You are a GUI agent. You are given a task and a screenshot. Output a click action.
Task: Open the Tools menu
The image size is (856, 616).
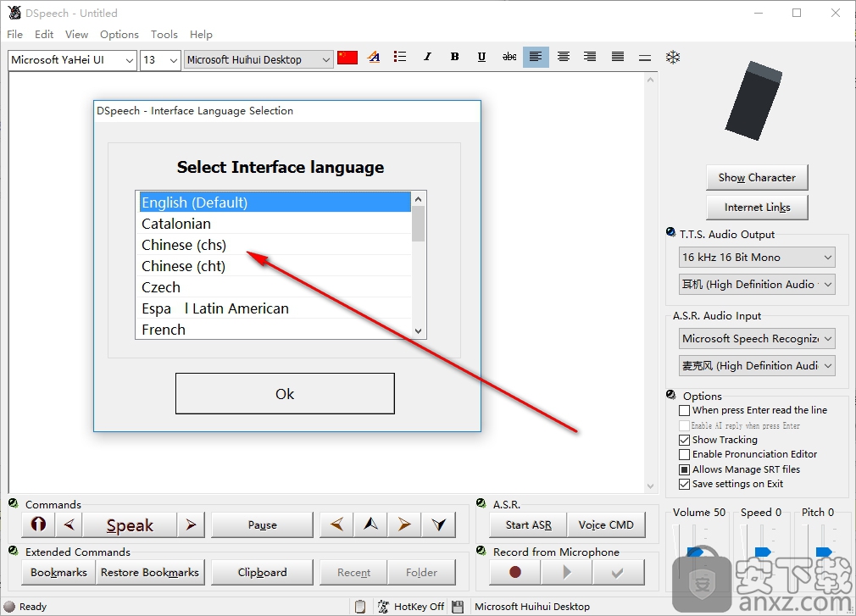[164, 35]
